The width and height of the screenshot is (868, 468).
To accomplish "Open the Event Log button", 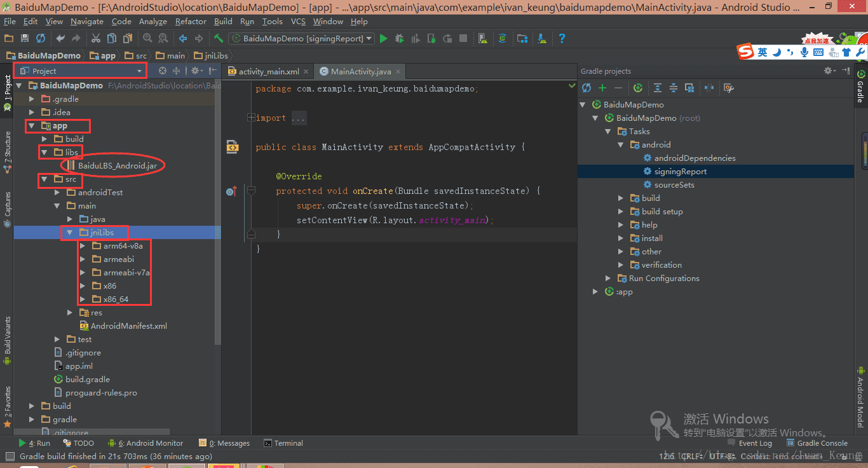I will [x=750, y=443].
